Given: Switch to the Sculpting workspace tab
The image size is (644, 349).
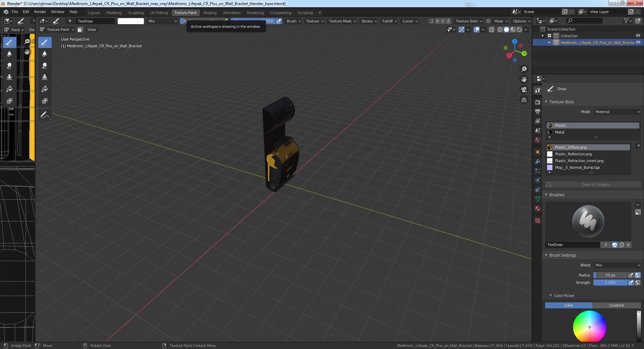Looking at the screenshot, I should click(x=136, y=13).
